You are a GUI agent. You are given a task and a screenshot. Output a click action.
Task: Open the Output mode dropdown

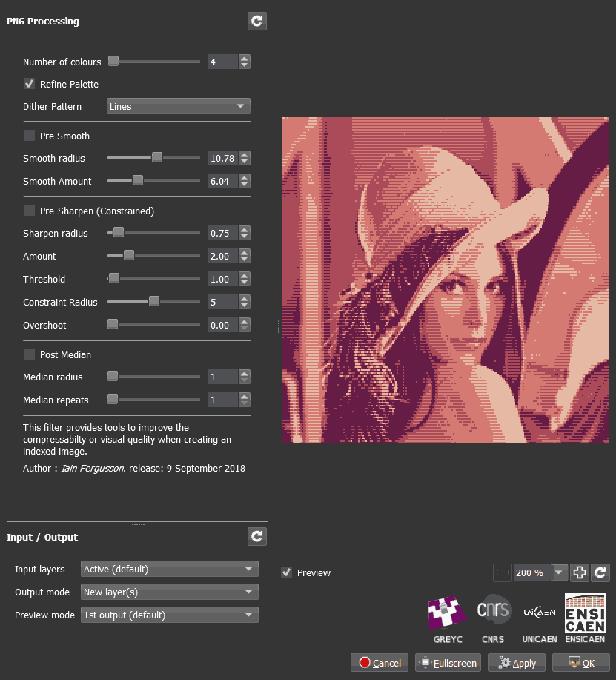[x=170, y=592]
